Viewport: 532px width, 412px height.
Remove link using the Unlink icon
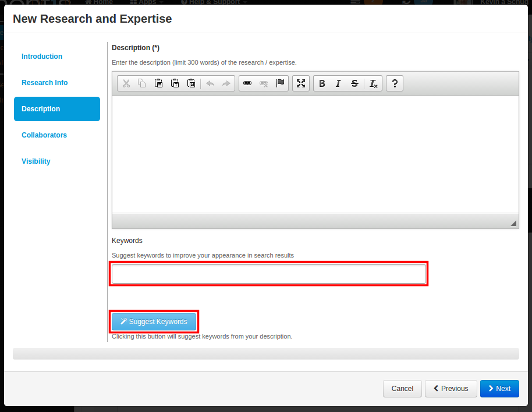(x=264, y=83)
